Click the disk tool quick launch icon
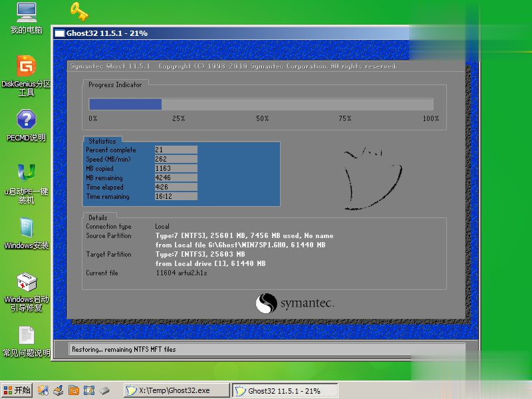Screen dimensions: 532x399 (x=58, y=390)
